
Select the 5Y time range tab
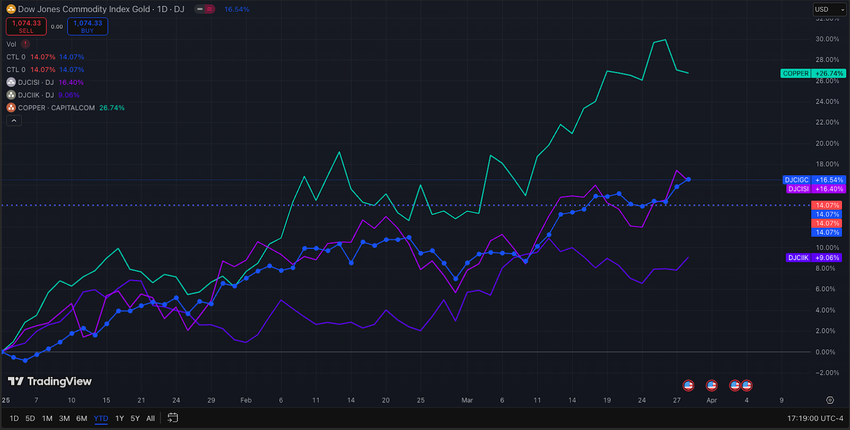point(135,418)
